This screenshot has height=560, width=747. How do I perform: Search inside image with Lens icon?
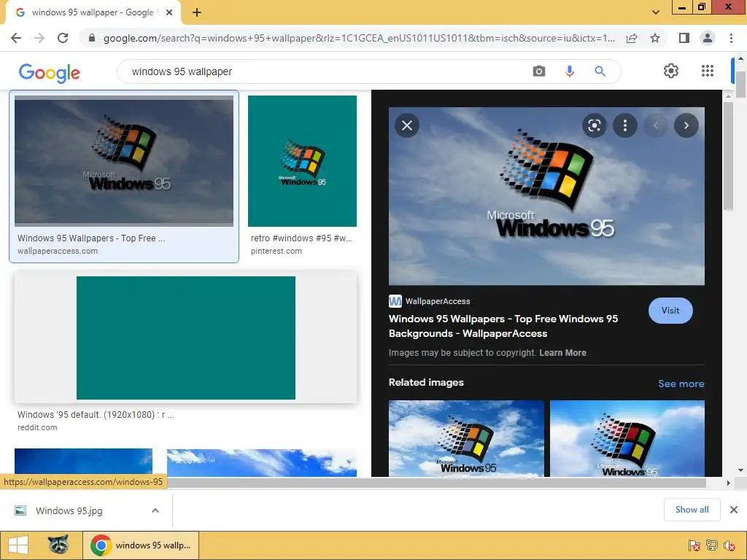point(594,125)
